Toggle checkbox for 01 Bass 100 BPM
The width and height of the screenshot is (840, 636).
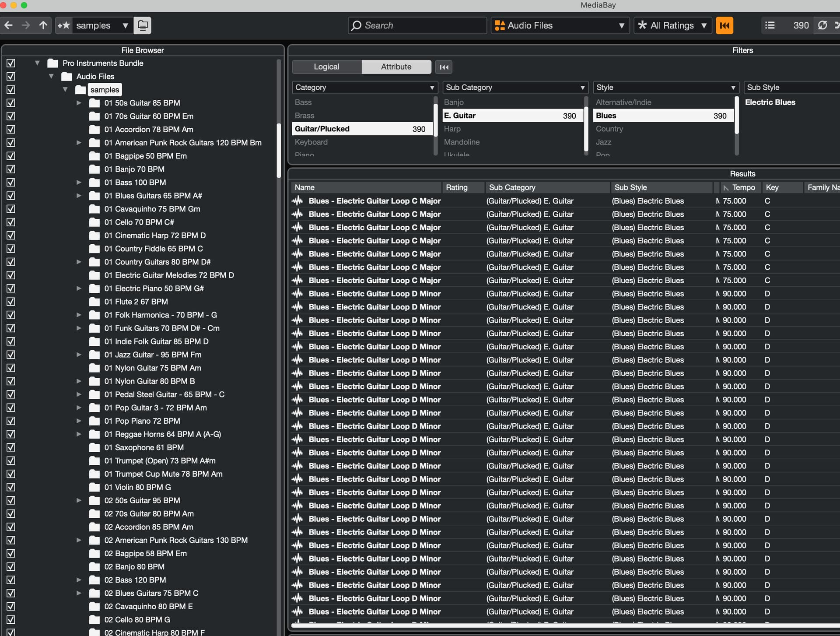click(x=11, y=182)
